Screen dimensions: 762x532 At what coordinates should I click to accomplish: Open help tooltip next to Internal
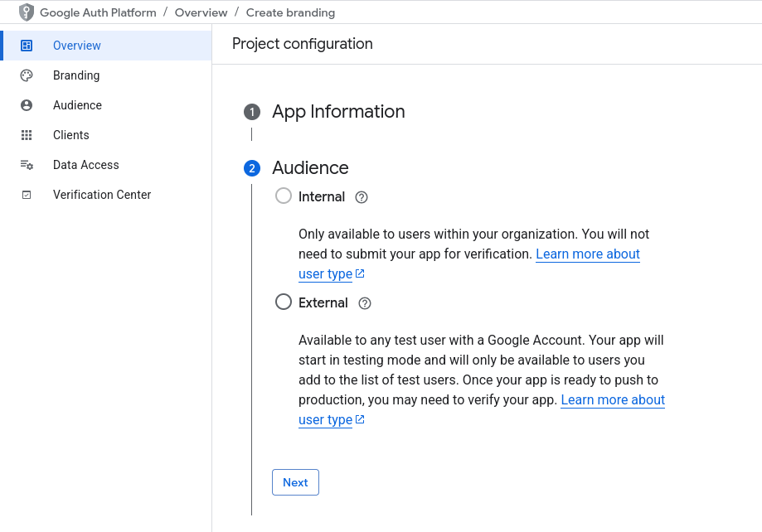point(361,197)
